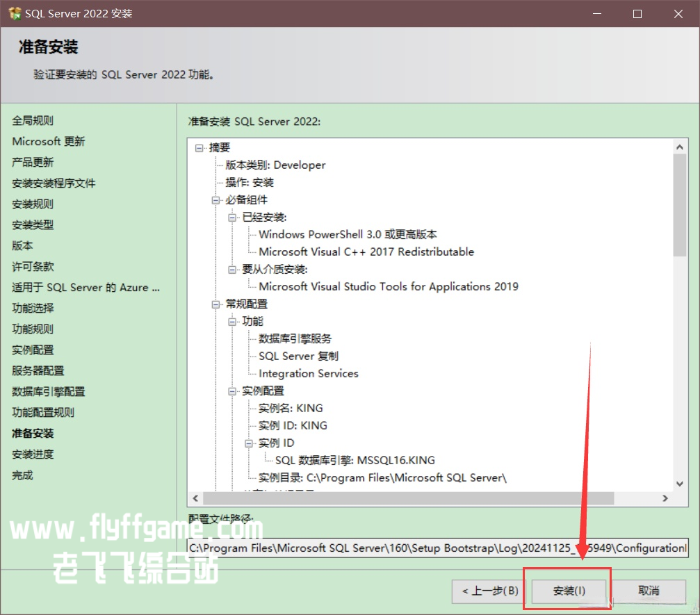Viewport: 700px width, 615px height.
Task: Click the 安装(I) install button
Action: [569, 591]
